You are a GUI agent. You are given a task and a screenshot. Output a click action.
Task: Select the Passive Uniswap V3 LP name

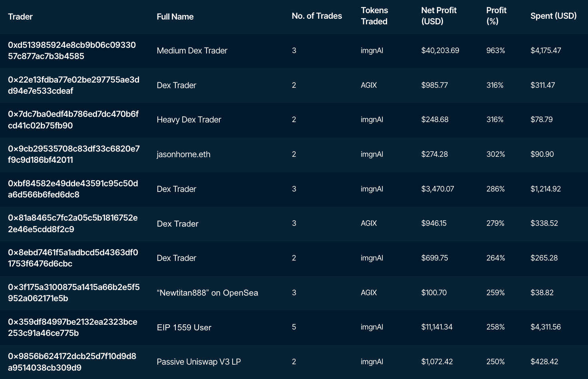(x=199, y=362)
